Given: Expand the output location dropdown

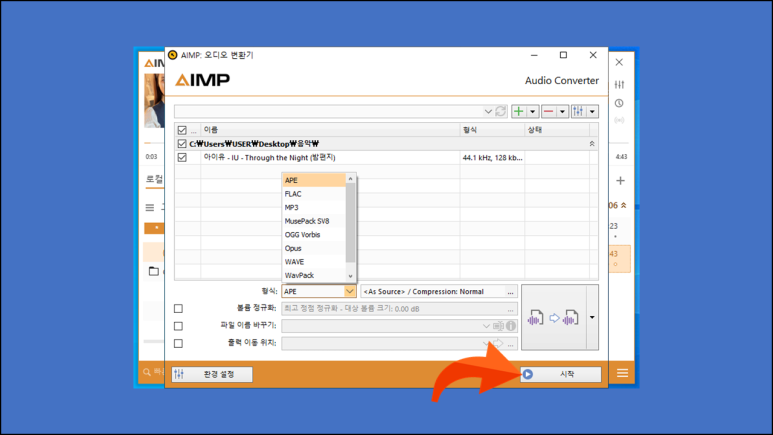Looking at the screenshot, I should (x=486, y=343).
